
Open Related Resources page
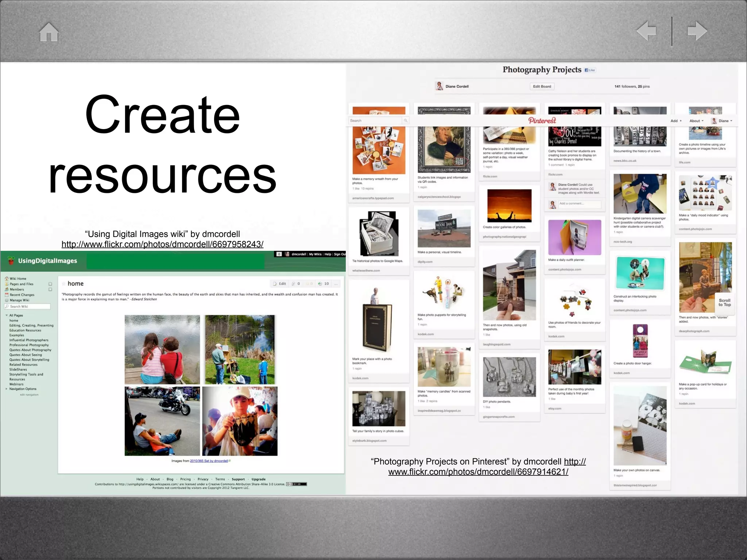tap(23, 365)
